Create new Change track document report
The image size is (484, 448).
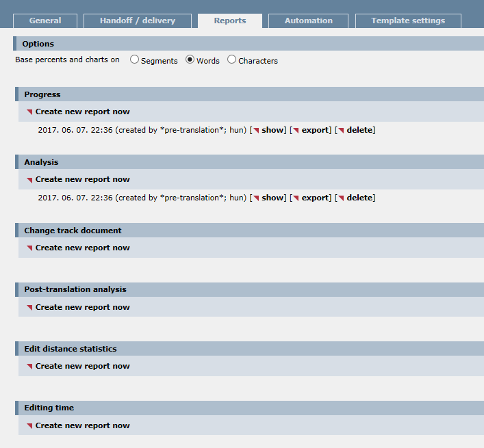pyautogui.click(x=82, y=248)
